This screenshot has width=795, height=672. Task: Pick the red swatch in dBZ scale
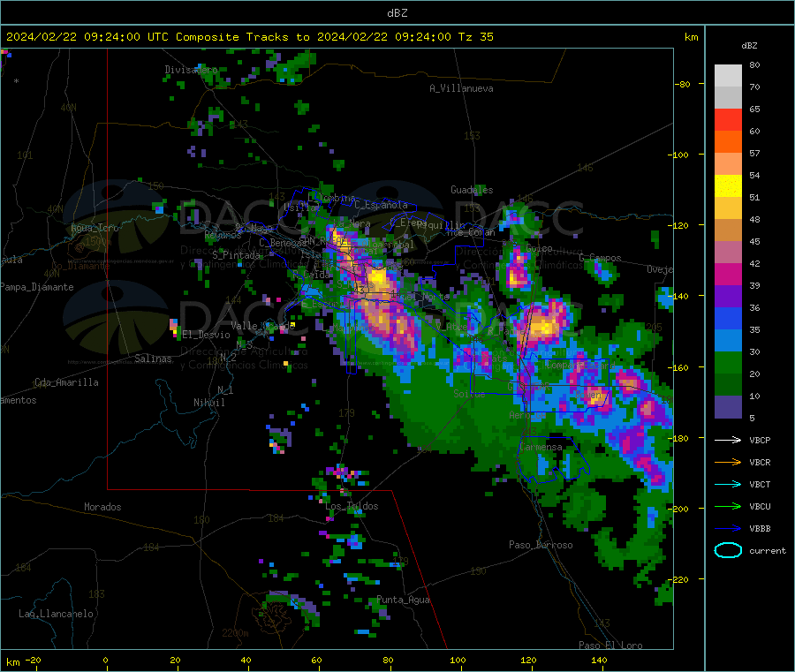(x=728, y=119)
